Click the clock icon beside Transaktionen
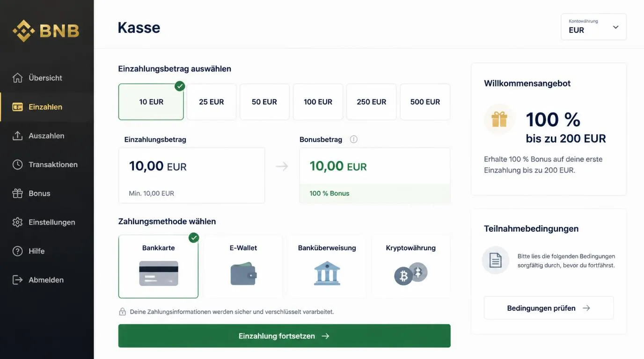Viewport: 644px width, 359px height. point(17,165)
